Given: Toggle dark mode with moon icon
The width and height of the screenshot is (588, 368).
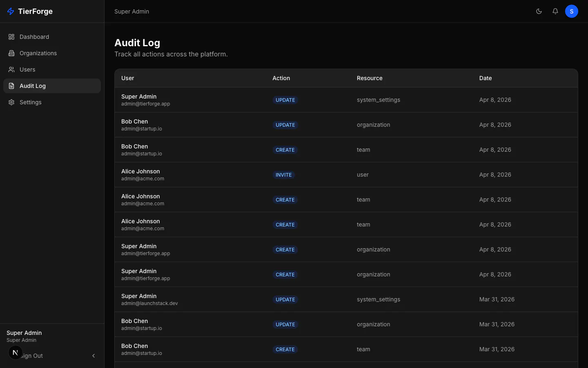Looking at the screenshot, I should (539, 11).
